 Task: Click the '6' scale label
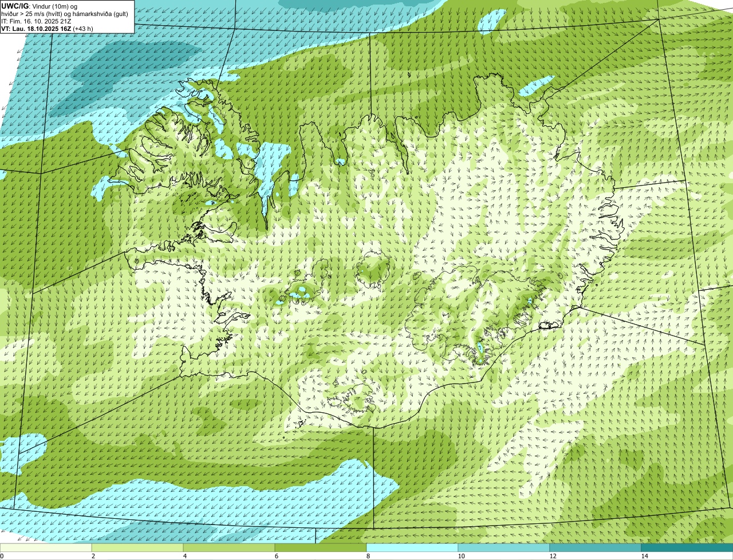click(276, 556)
